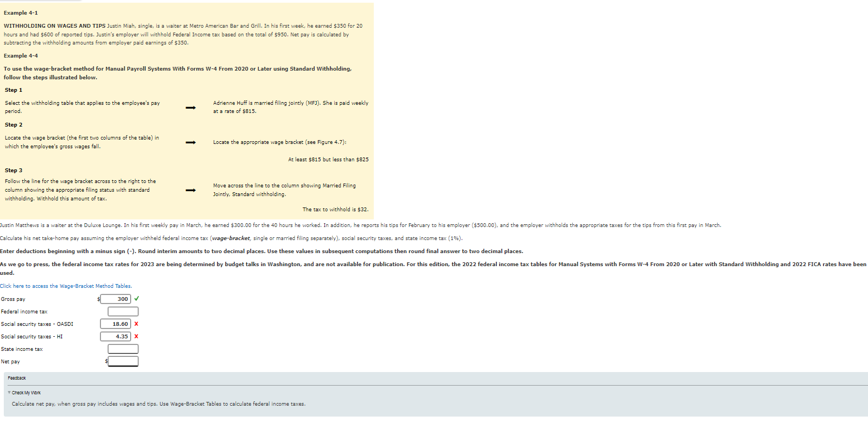Click the 'State income tax' row label
The image size is (868, 422).
click(x=22, y=349)
